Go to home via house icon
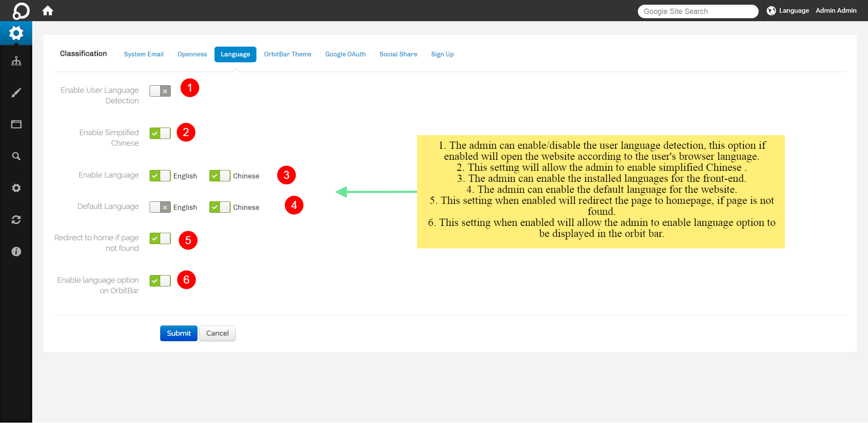The image size is (868, 423). coord(48,11)
